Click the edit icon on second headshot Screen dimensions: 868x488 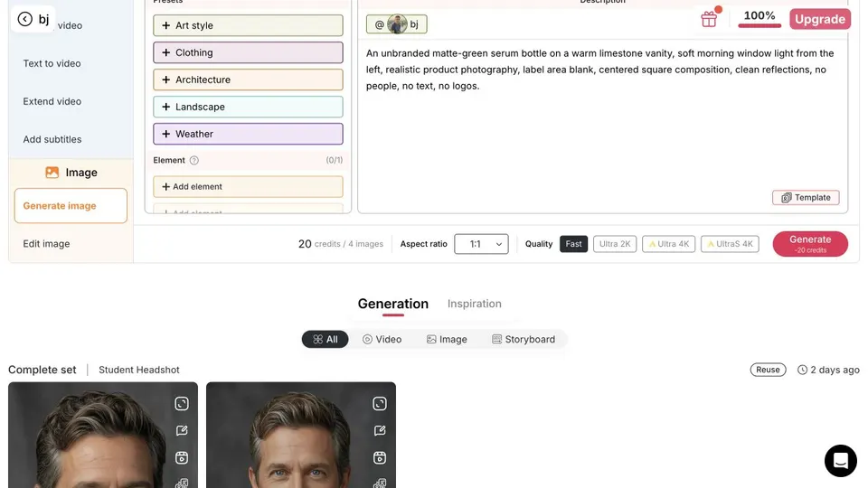point(380,431)
